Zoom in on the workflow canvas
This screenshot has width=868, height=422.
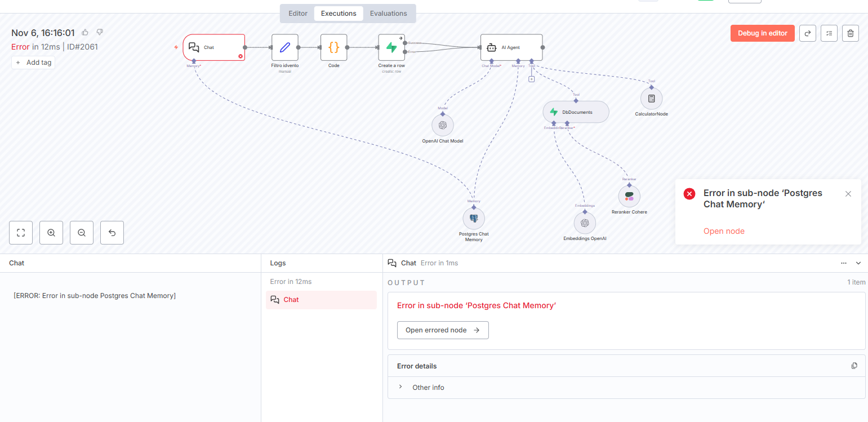point(51,233)
